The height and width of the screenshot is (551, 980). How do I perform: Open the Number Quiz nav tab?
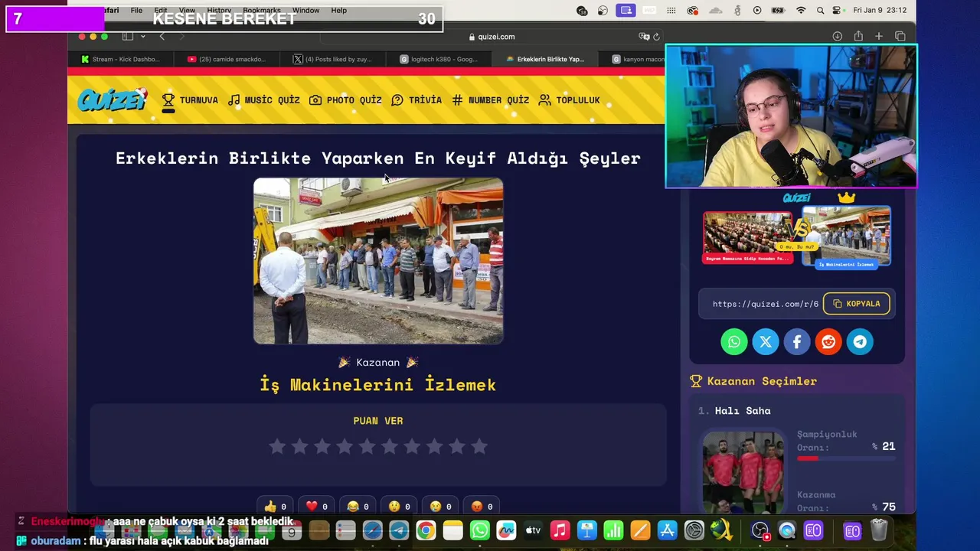(490, 100)
